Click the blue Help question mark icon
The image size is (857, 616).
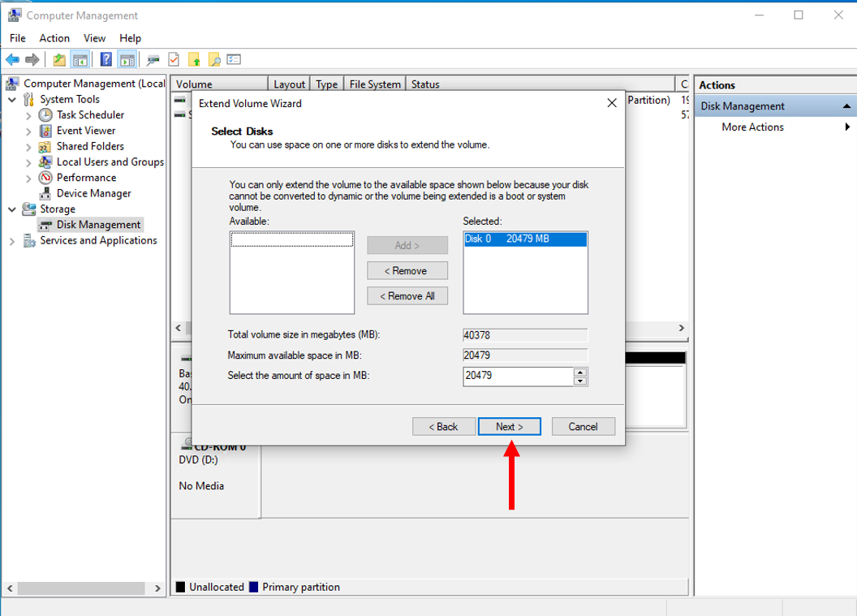[106, 59]
